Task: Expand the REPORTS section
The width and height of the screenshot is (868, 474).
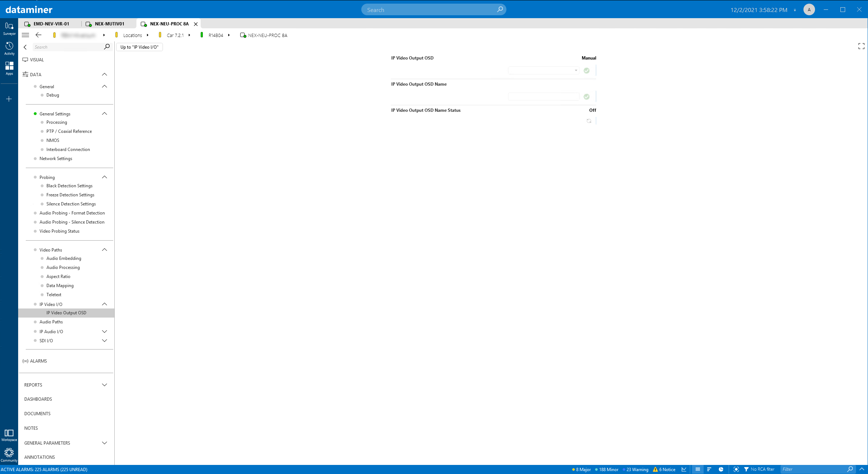Action: tap(105, 385)
